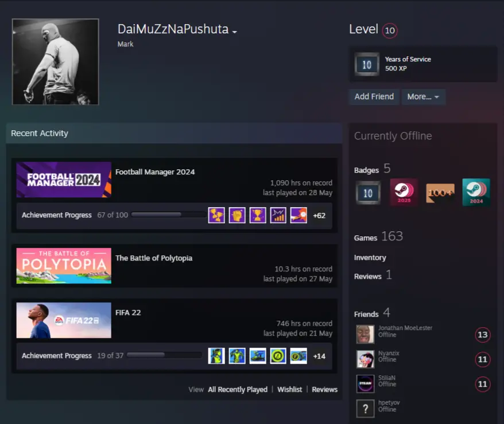Open Football Manager fifth achievement icon before +62
Viewport: 504px width, 424px height.
[x=298, y=215]
